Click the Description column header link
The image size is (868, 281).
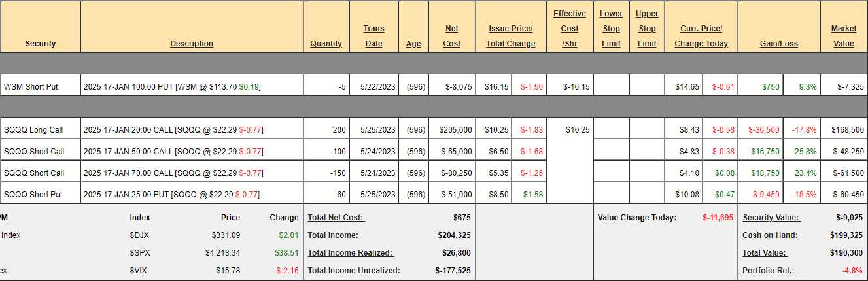click(x=192, y=44)
